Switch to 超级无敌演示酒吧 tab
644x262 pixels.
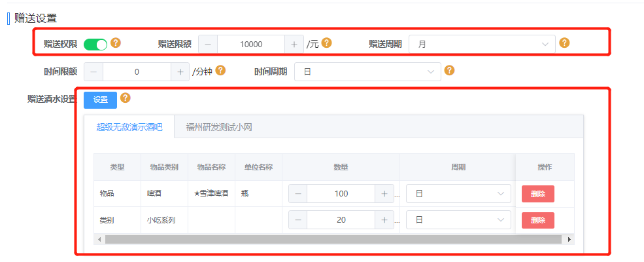pyautogui.click(x=129, y=127)
